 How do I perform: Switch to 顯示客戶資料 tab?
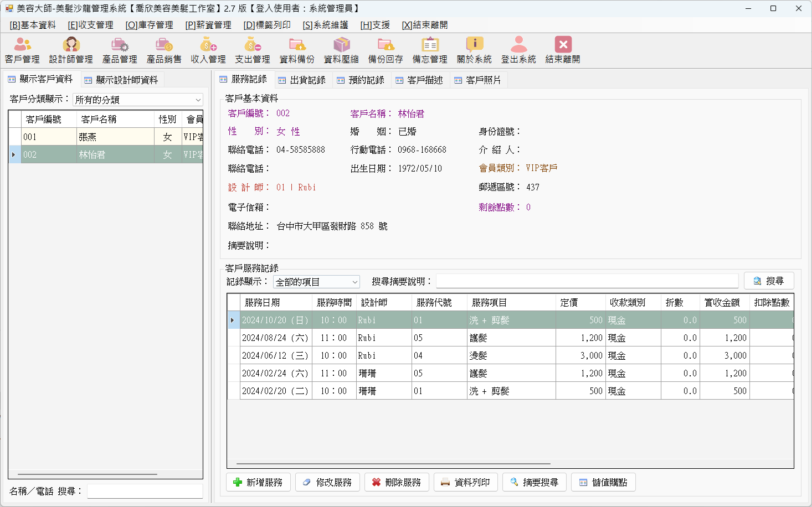(40, 79)
